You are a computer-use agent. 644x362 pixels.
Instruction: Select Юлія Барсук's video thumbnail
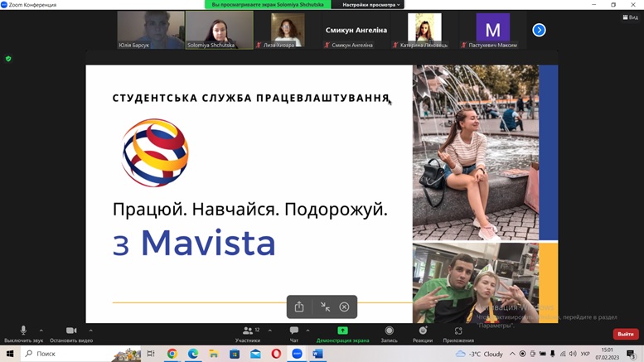click(x=151, y=30)
